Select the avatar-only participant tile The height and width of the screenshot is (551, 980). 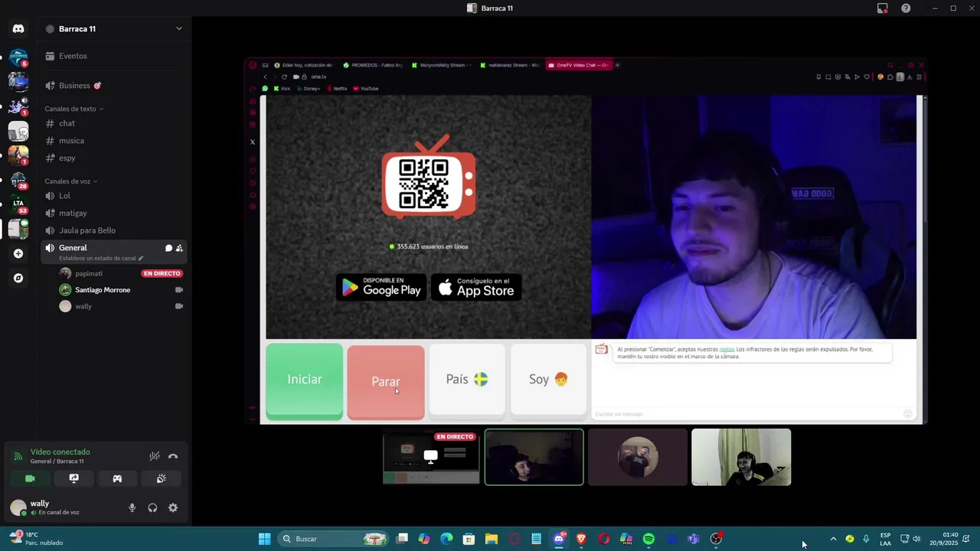point(638,457)
